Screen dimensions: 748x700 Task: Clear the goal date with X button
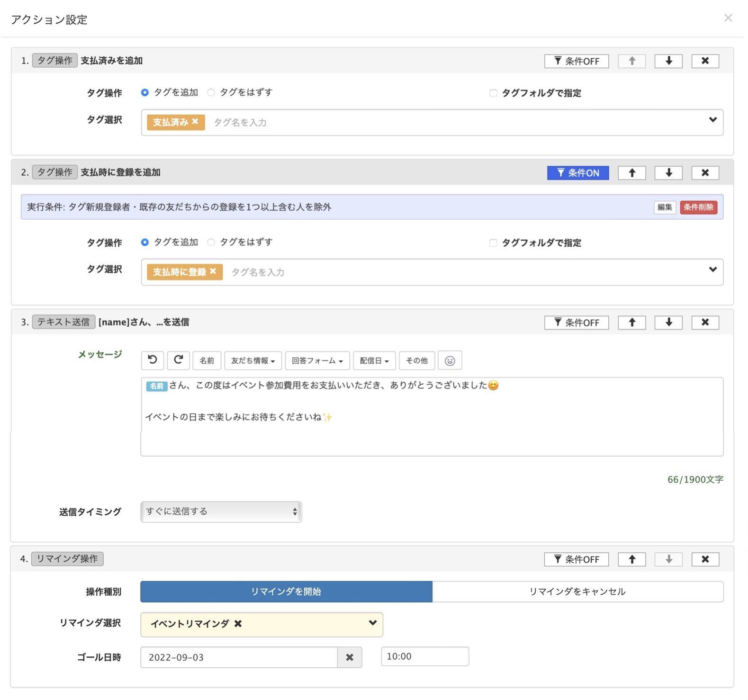point(350,657)
